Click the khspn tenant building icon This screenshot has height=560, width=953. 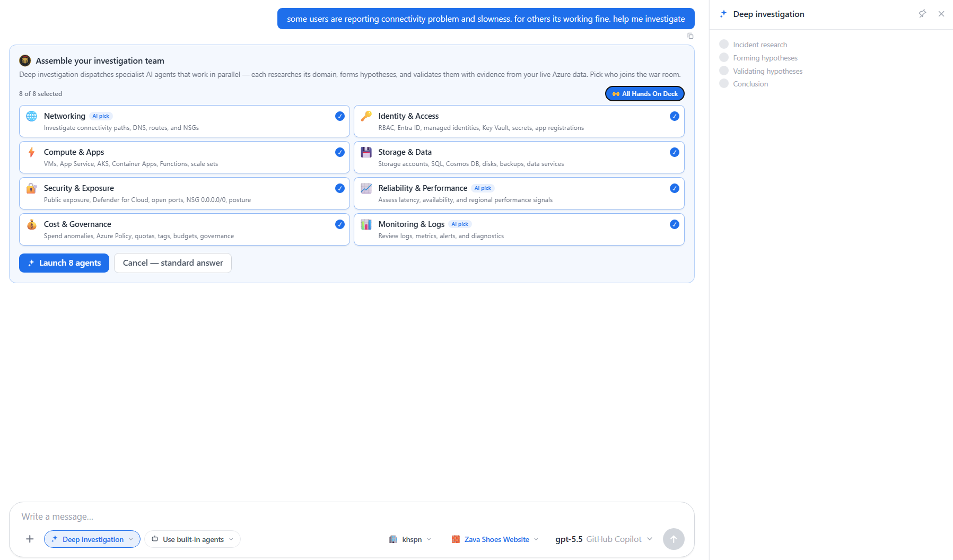(x=393, y=539)
